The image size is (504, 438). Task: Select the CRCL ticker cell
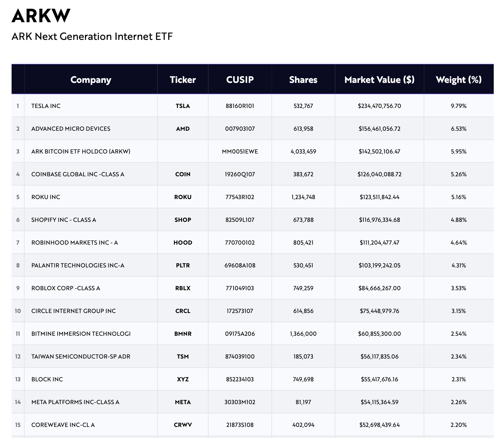point(183,311)
